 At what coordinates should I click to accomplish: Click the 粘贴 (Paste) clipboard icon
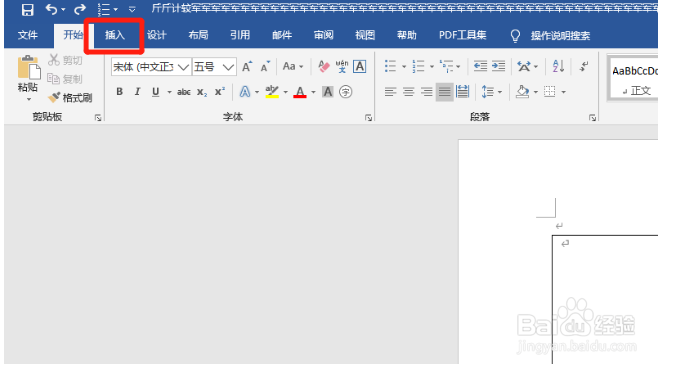[29, 68]
